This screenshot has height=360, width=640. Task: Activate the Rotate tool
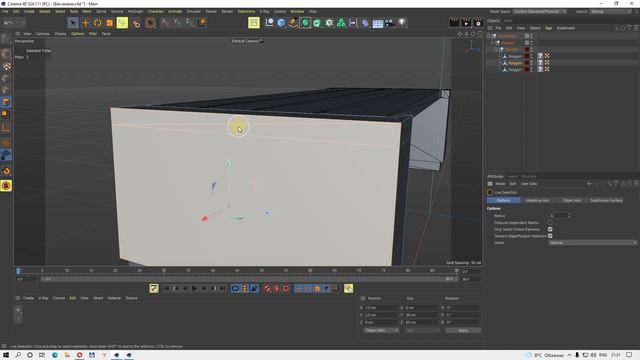tap(97, 23)
